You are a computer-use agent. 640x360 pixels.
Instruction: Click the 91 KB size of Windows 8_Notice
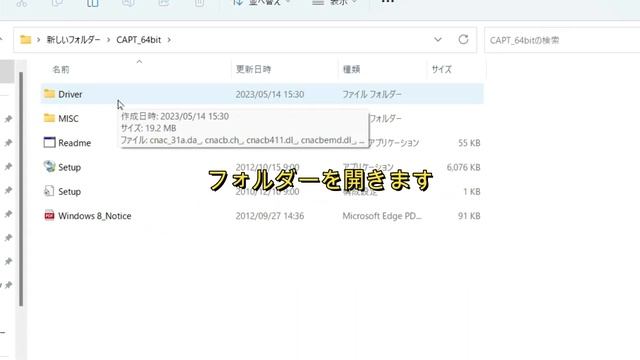pos(469,216)
